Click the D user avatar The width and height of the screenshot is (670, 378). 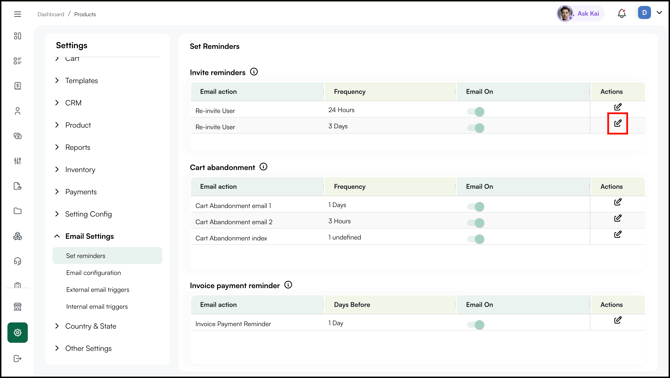[644, 13]
